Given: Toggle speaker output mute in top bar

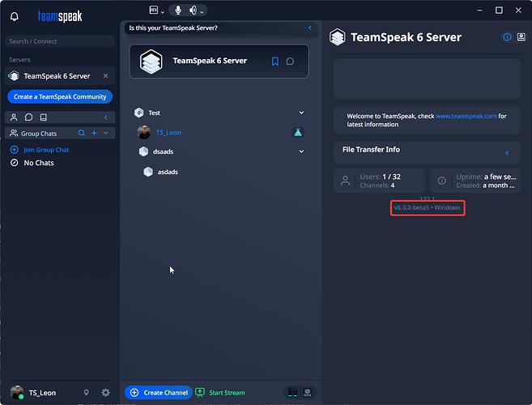Looking at the screenshot, I should coord(193,11).
